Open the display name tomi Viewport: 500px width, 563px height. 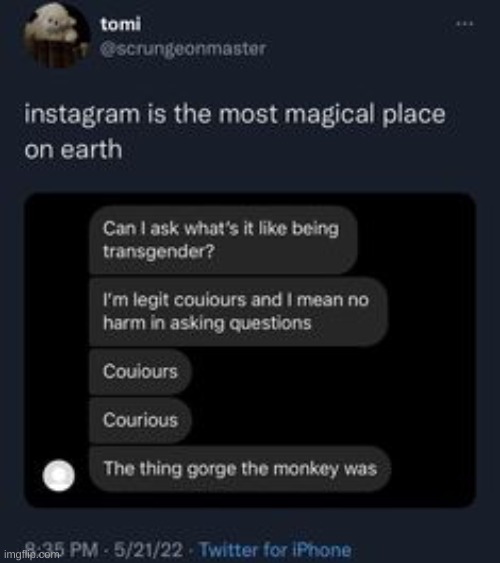121,24
